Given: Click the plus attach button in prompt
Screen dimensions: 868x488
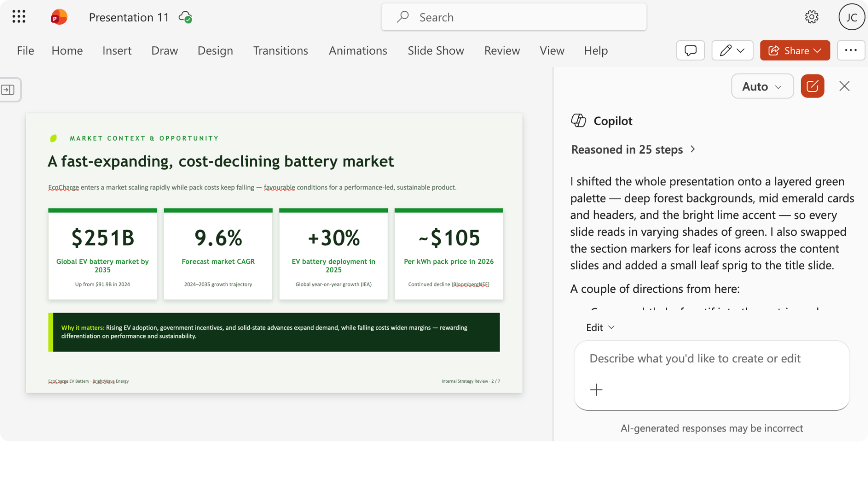Looking at the screenshot, I should point(596,389).
